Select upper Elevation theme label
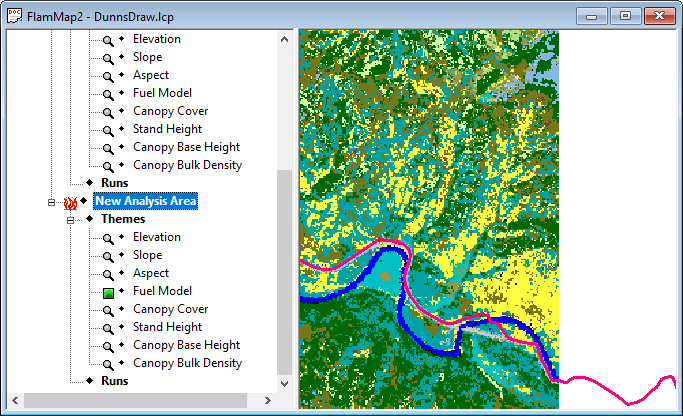Screen dimensions: 683x416 [157, 39]
